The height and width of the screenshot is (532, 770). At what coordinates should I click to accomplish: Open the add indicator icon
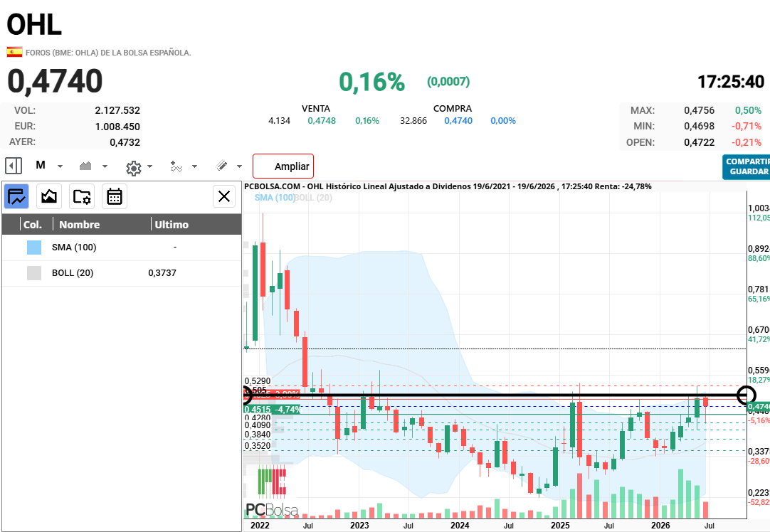[176, 166]
